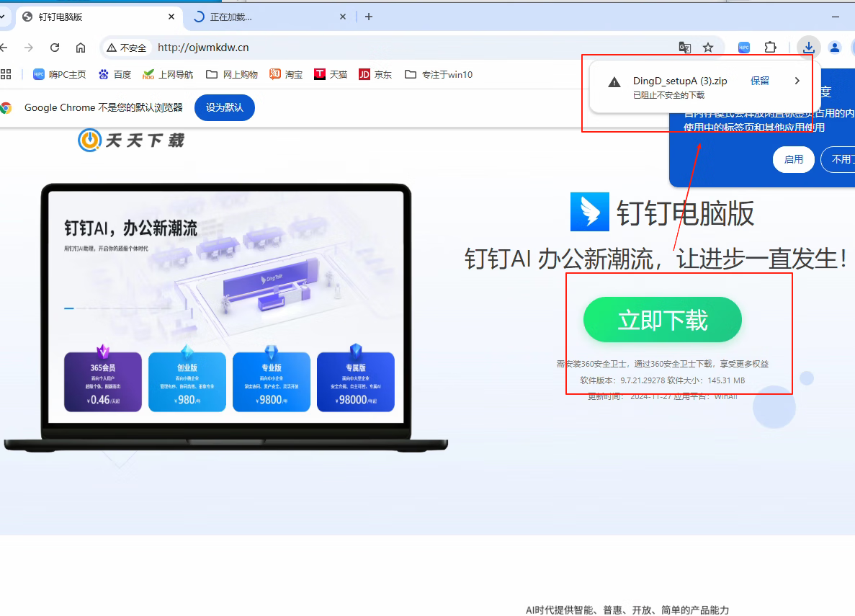Go to the browser home page
The image size is (855, 616).
pyautogui.click(x=81, y=48)
